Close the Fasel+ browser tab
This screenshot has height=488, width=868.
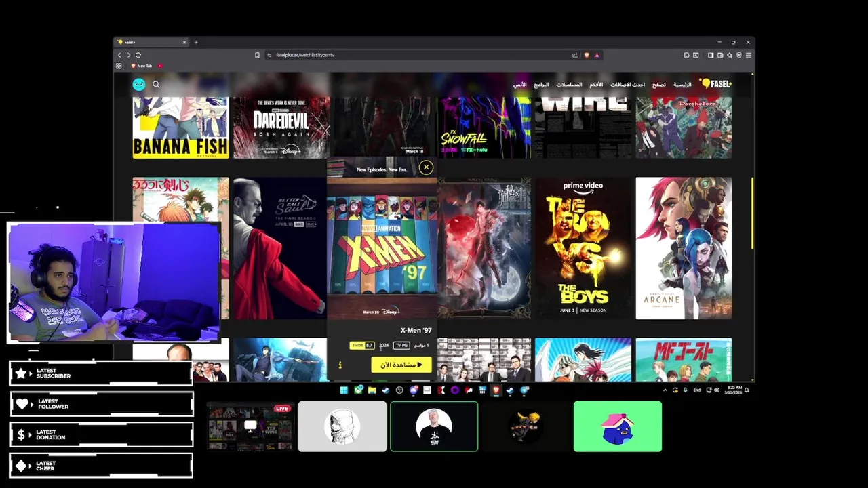tap(184, 42)
